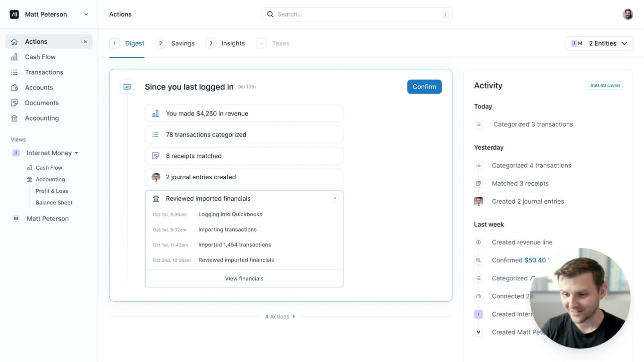Focus the Search input field

357,14
